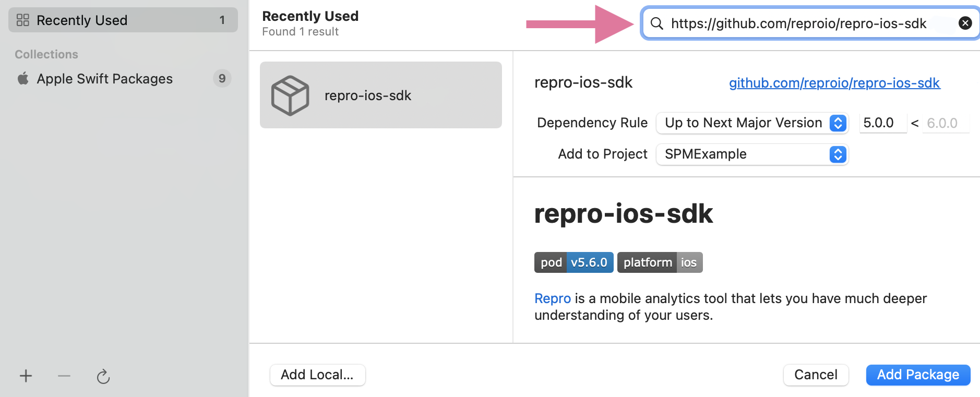
Task: Click the refresh collections icon
Action: click(103, 376)
